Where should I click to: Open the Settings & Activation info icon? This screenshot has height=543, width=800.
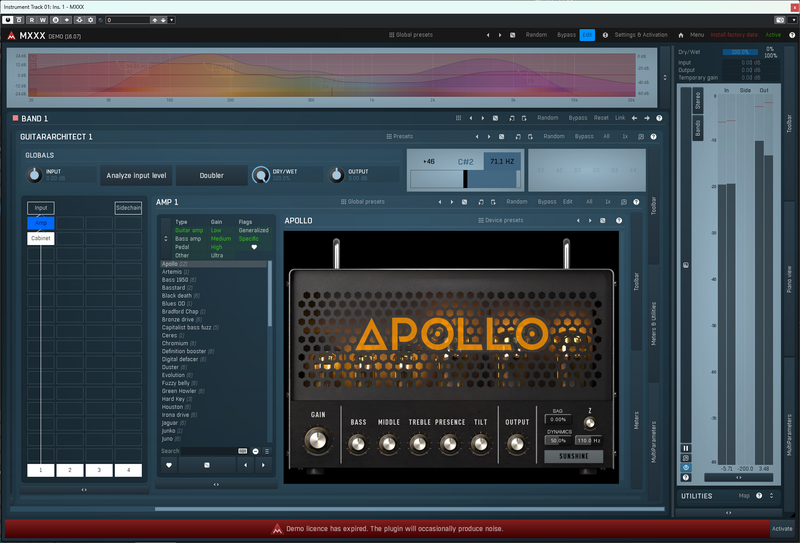point(605,35)
